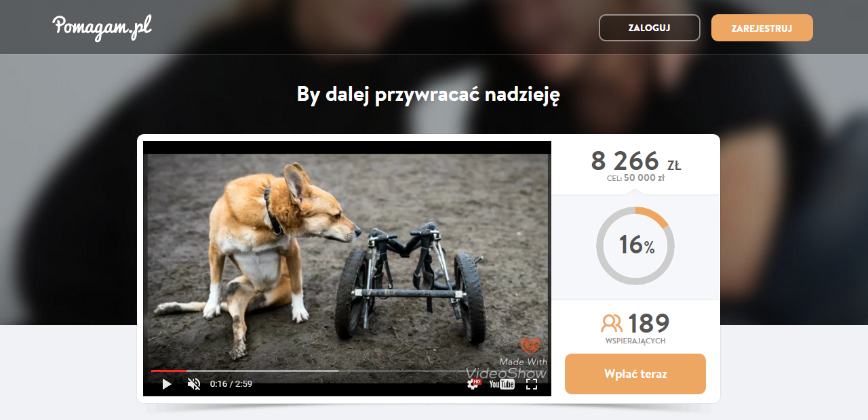Open the video settings gear icon

pos(473,384)
